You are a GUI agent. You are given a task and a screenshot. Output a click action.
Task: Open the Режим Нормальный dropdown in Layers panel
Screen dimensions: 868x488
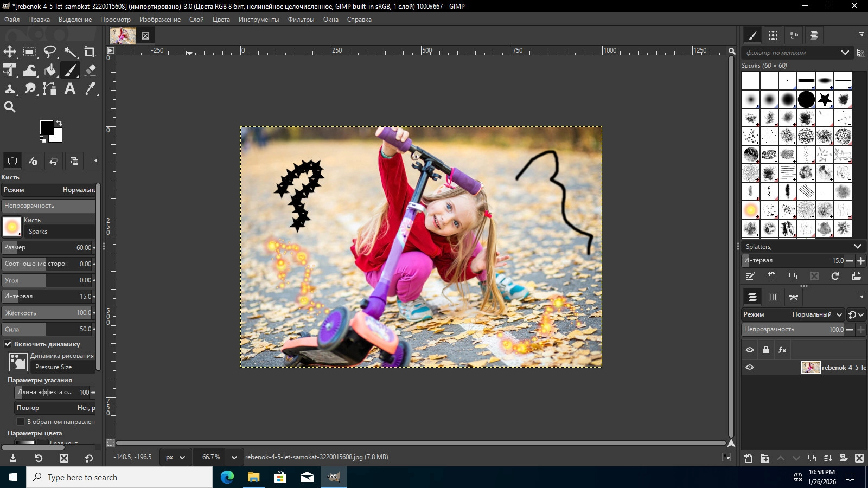click(793, 314)
